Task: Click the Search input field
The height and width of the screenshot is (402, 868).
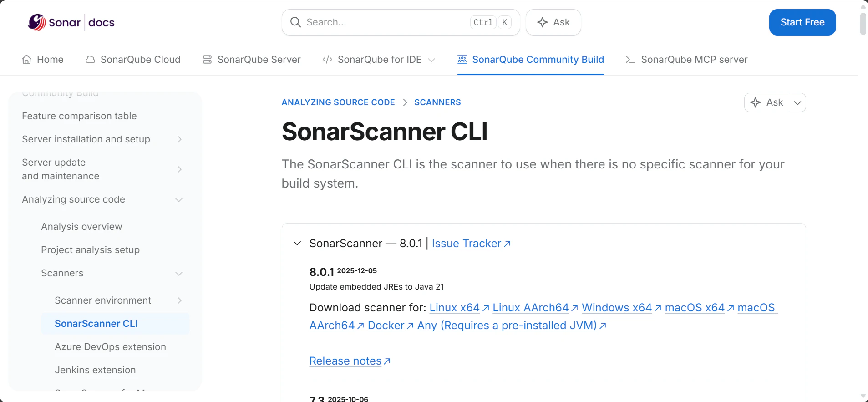Action: click(401, 22)
